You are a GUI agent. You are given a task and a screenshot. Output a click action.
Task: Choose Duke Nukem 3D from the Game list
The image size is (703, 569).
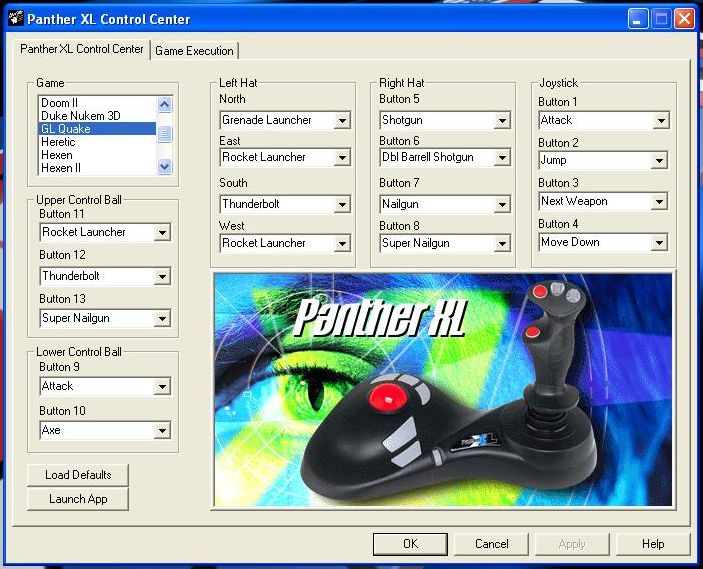pyautogui.click(x=97, y=116)
